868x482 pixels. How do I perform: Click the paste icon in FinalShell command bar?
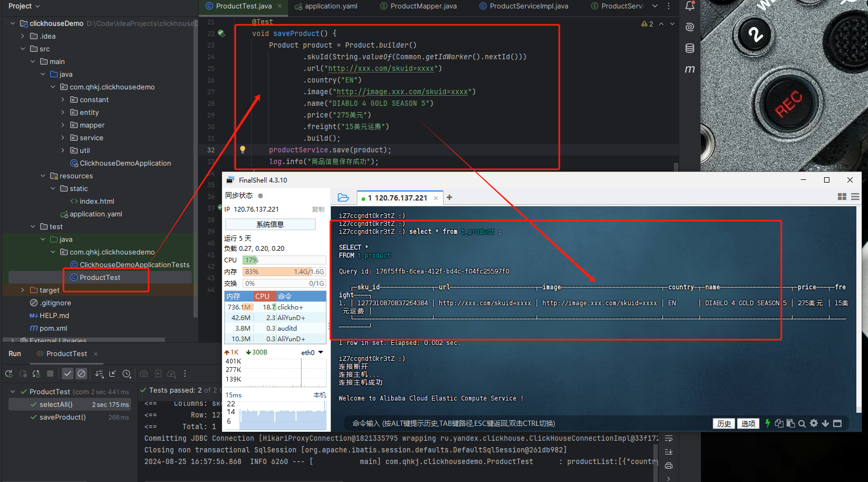[x=790, y=423]
